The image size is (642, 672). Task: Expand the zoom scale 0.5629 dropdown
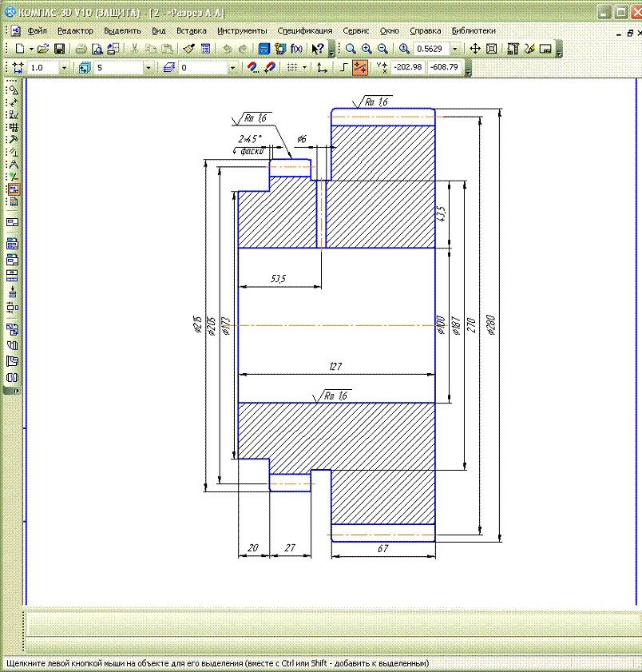[x=454, y=49]
